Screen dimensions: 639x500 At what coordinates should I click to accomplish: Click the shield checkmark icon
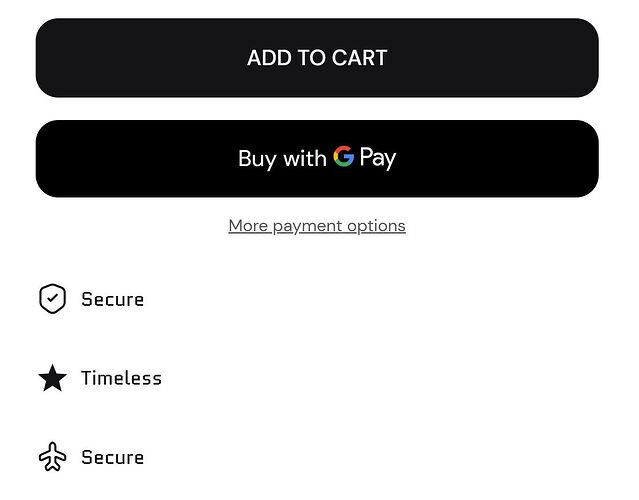tap(52, 299)
